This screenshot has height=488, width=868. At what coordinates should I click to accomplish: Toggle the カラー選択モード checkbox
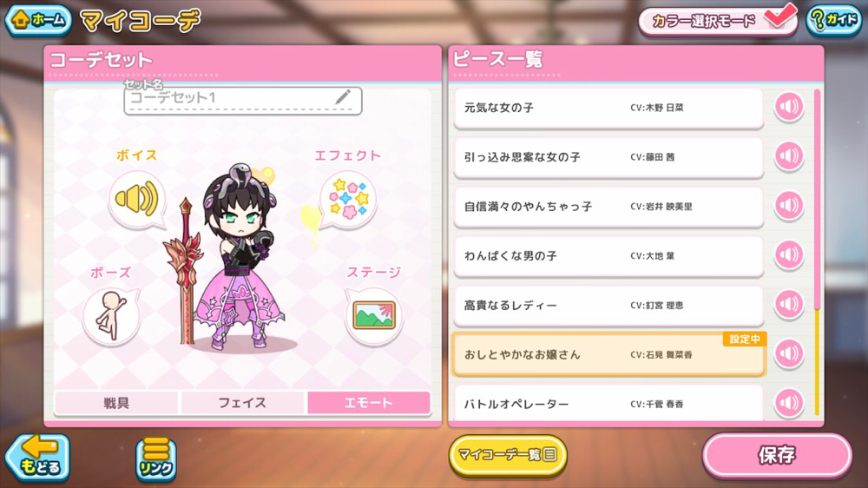(x=779, y=17)
